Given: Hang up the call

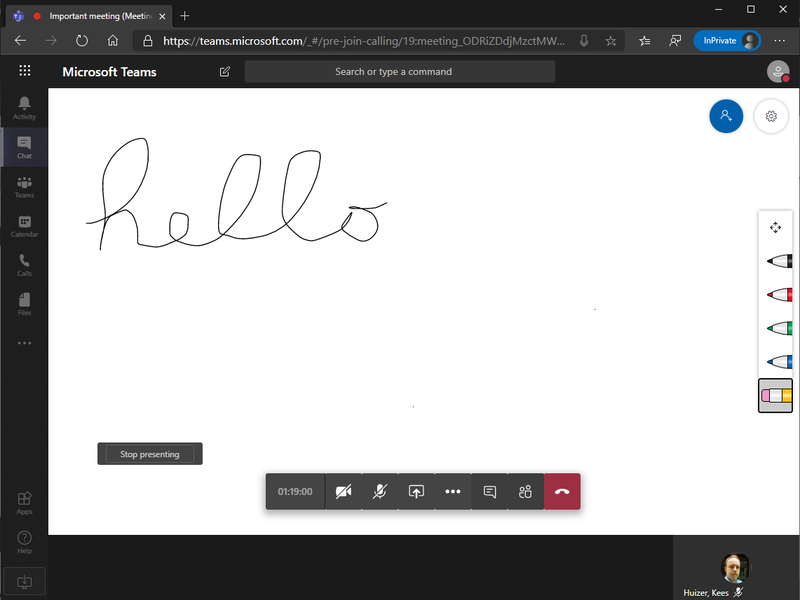Looking at the screenshot, I should 562,491.
